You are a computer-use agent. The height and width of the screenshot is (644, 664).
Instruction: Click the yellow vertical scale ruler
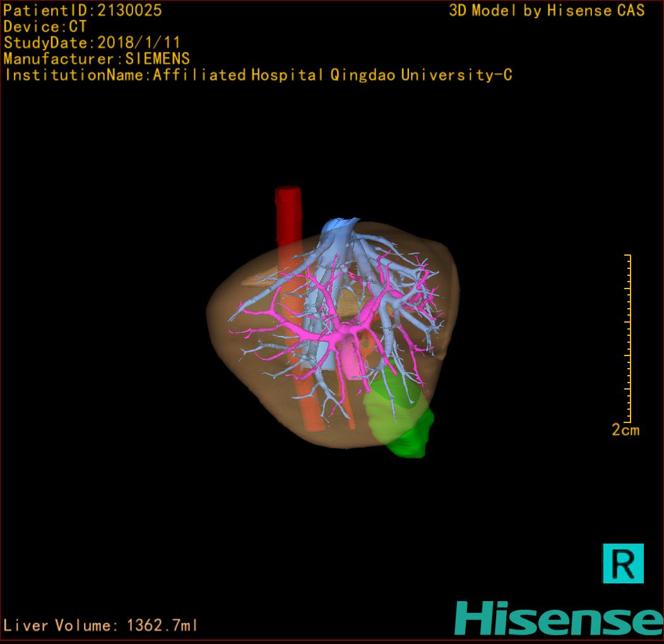(629, 338)
